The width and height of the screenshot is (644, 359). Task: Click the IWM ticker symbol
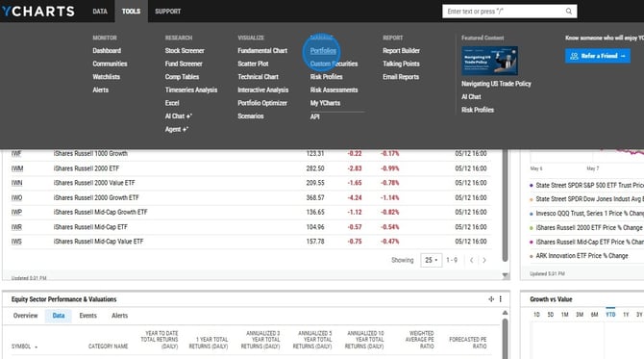17,168
